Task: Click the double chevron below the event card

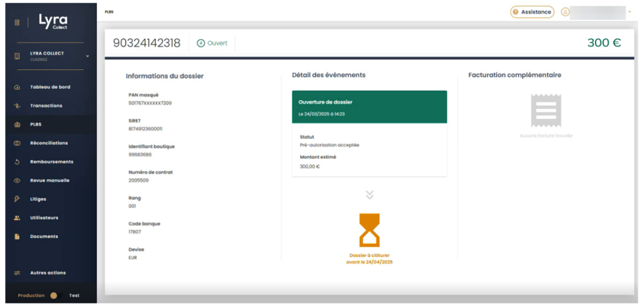Action: [x=369, y=195]
